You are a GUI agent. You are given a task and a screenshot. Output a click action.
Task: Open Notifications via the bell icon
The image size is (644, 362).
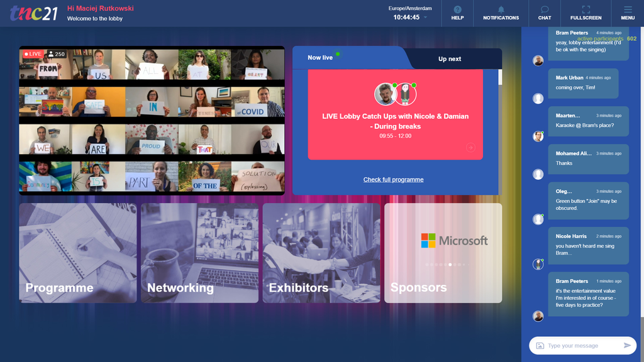501,9
